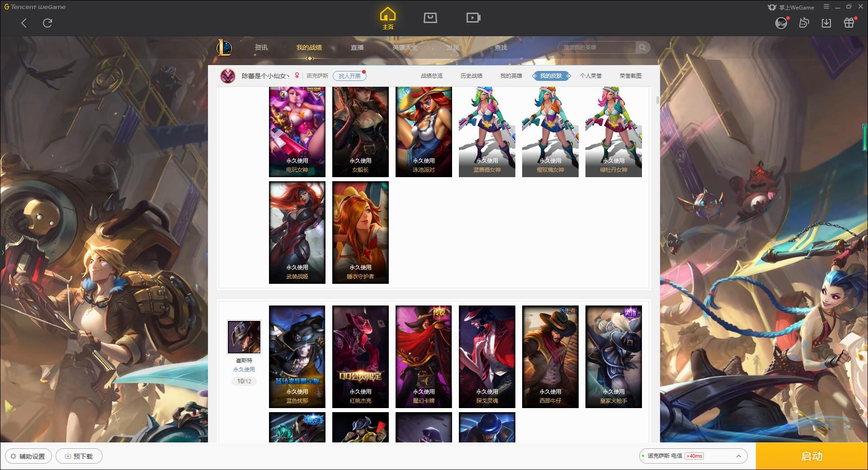Viewport: 868px width, 470px height.
Task: Open the 西部牛仔 skin thumbnail
Action: pos(550,357)
